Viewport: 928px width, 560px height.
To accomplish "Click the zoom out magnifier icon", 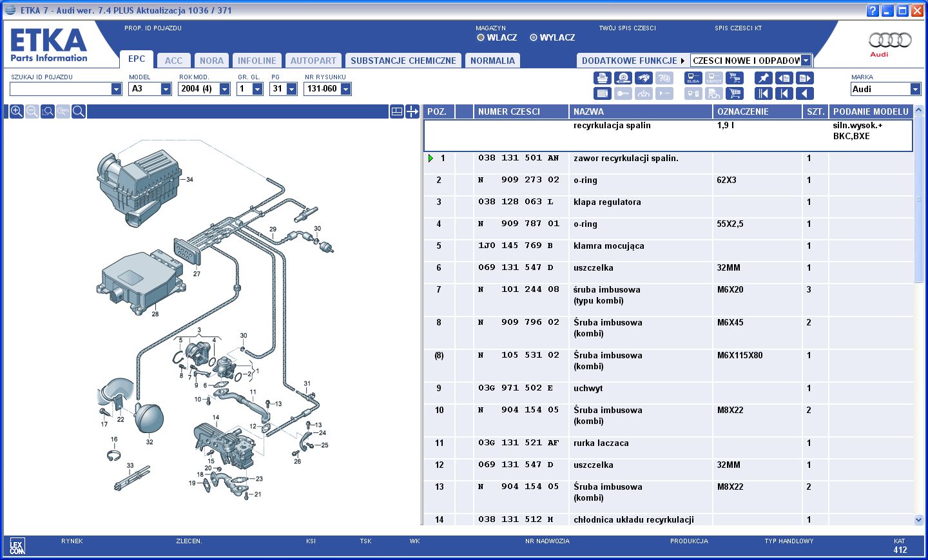I will [x=32, y=111].
